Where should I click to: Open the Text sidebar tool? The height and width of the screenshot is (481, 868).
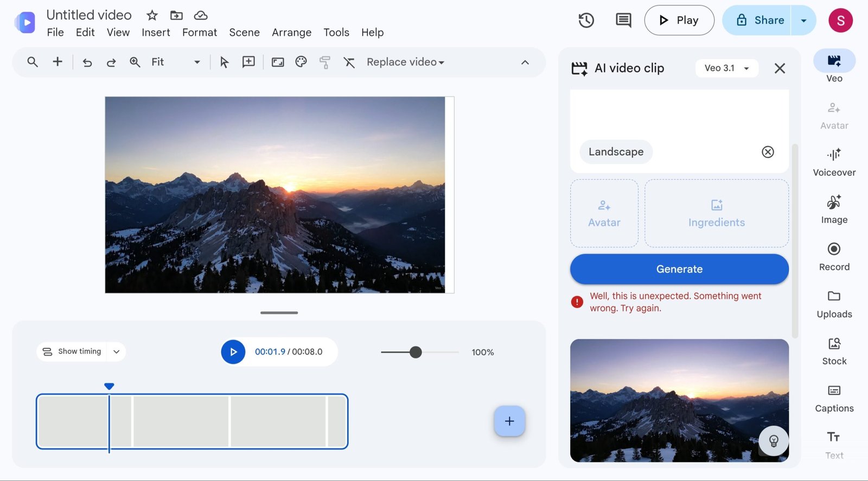pyautogui.click(x=834, y=445)
